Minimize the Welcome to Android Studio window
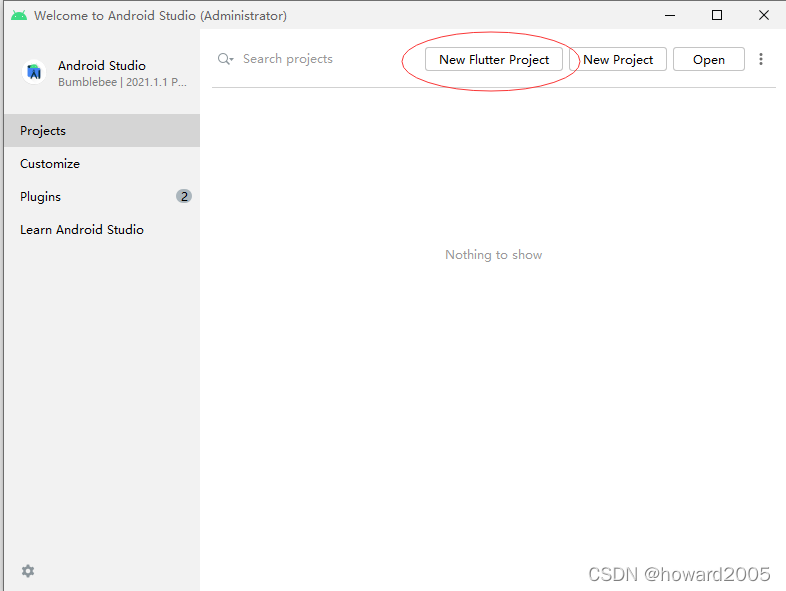 click(670, 16)
